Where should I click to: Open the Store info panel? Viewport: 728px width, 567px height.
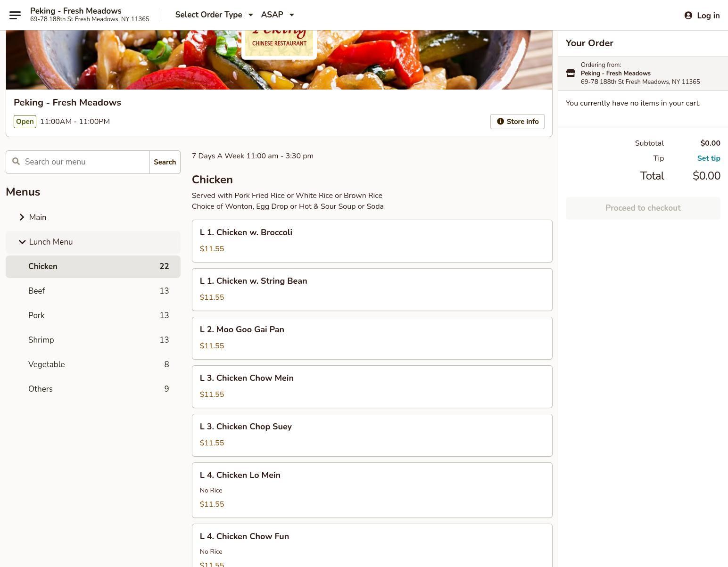click(x=517, y=122)
